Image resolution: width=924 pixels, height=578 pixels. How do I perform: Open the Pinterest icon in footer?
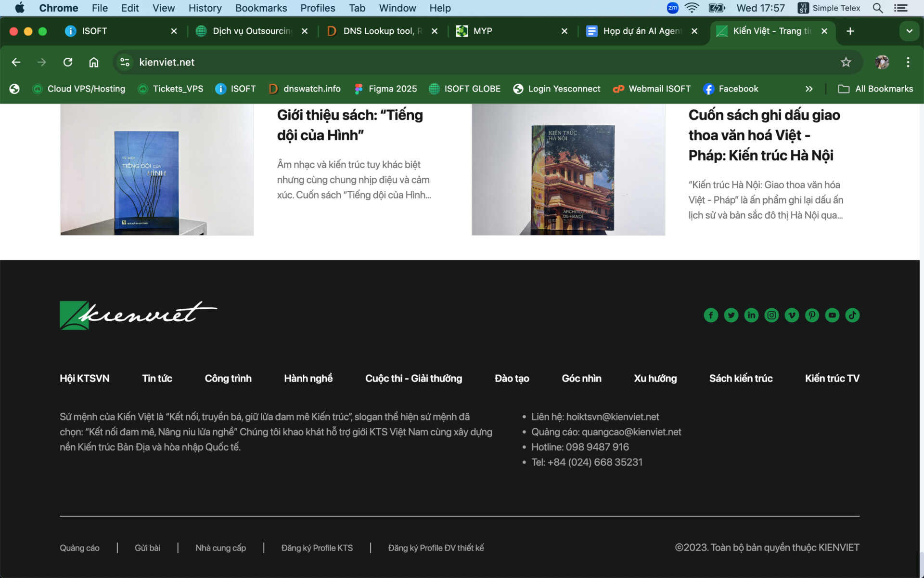(812, 315)
